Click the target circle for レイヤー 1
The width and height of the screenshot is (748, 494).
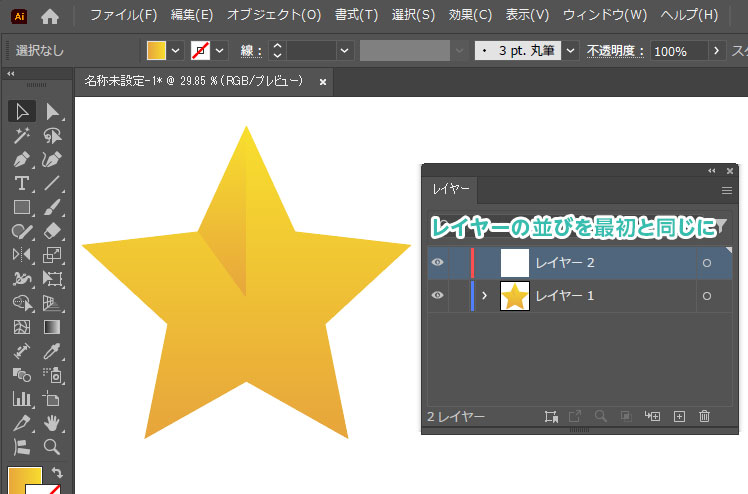pos(707,296)
